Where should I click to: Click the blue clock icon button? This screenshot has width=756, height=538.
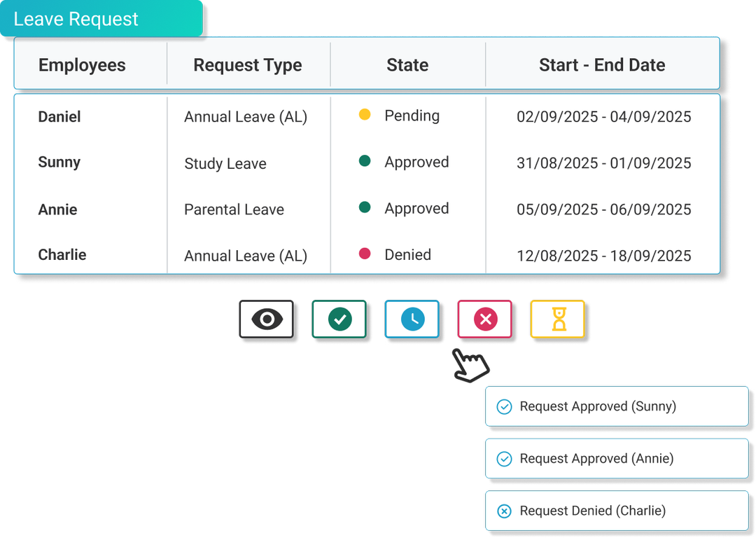(x=412, y=320)
